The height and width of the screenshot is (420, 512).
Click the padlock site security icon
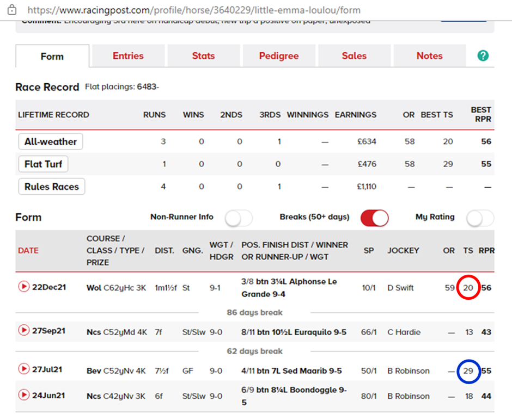(13, 9)
